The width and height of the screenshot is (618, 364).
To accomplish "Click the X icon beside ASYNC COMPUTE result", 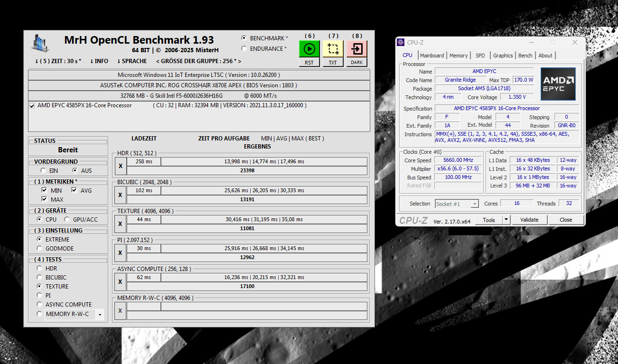I will (120, 282).
